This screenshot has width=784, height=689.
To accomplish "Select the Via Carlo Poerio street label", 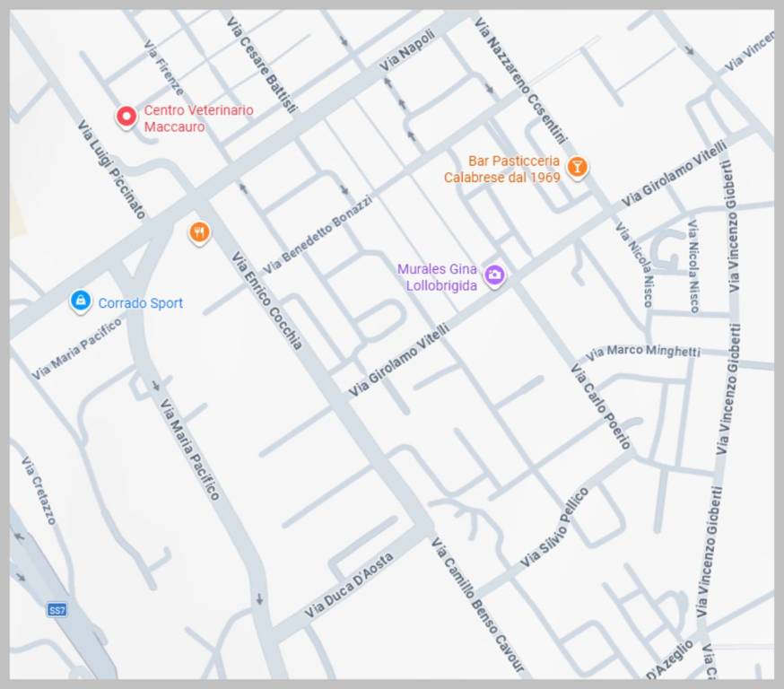I will pyautogui.click(x=601, y=406).
